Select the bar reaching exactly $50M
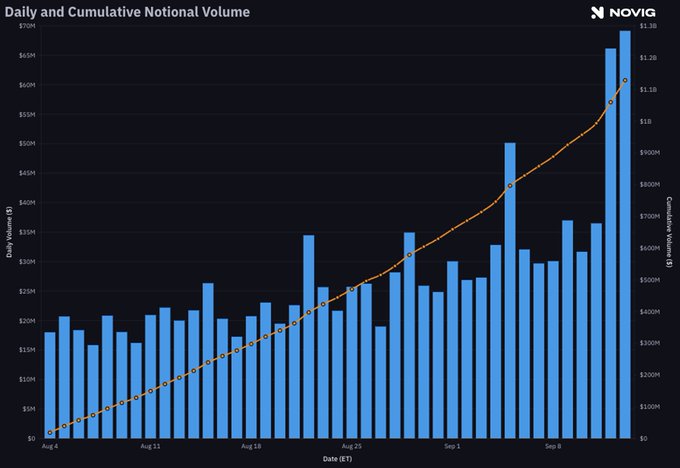This screenshot has width=680, height=468. click(510, 291)
